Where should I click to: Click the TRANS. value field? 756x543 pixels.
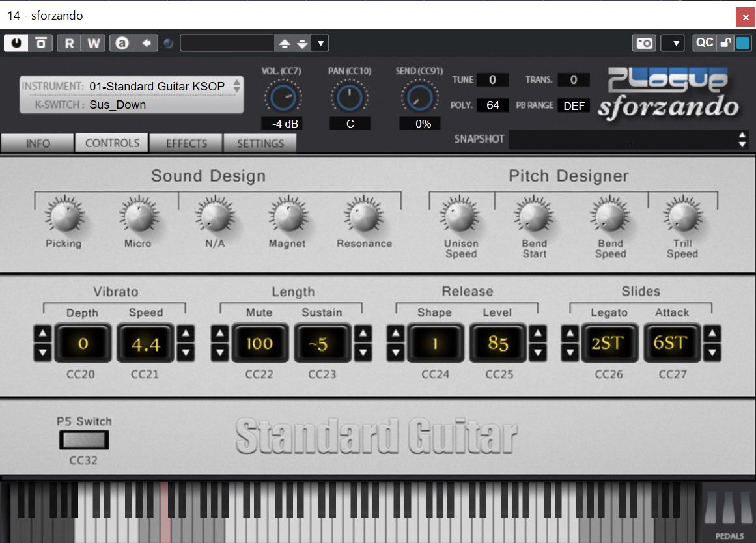click(573, 79)
